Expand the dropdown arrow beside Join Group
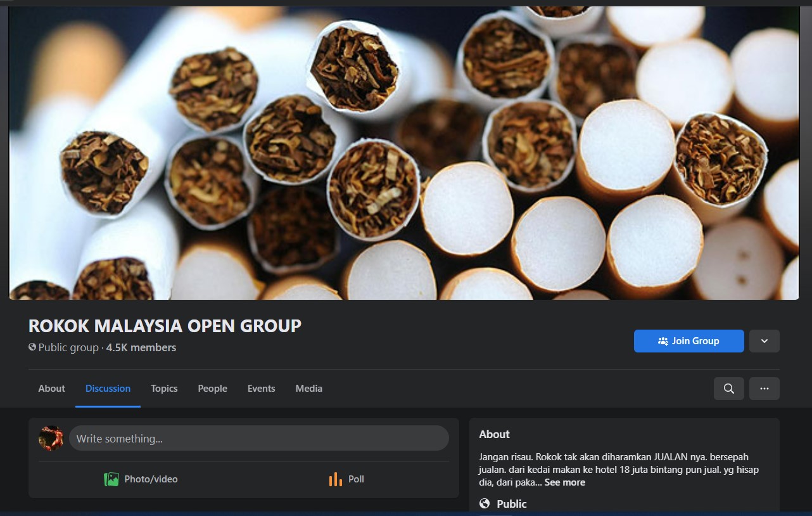The height and width of the screenshot is (516, 812). pyautogui.click(x=764, y=341)
